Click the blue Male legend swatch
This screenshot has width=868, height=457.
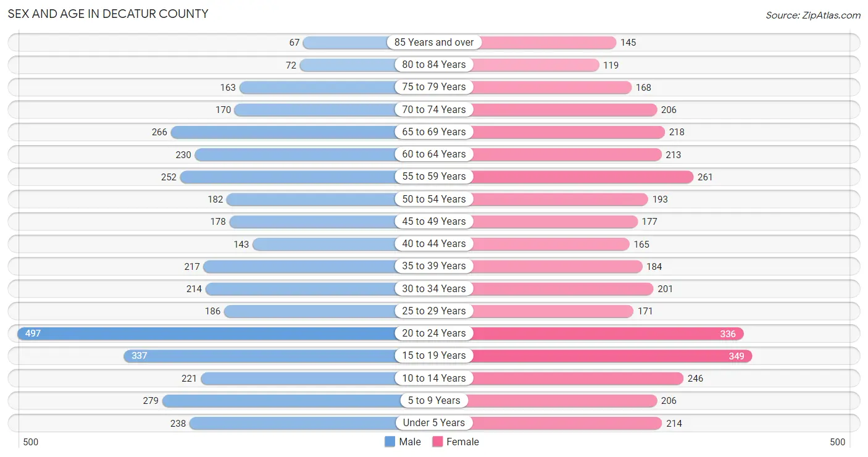point(390,442)
